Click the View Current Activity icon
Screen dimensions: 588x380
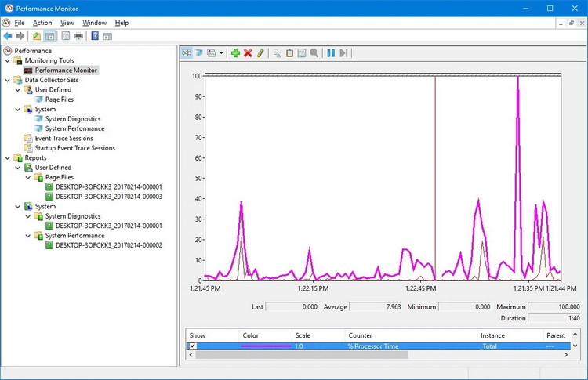pyautogui.click(x=187, y=52)
